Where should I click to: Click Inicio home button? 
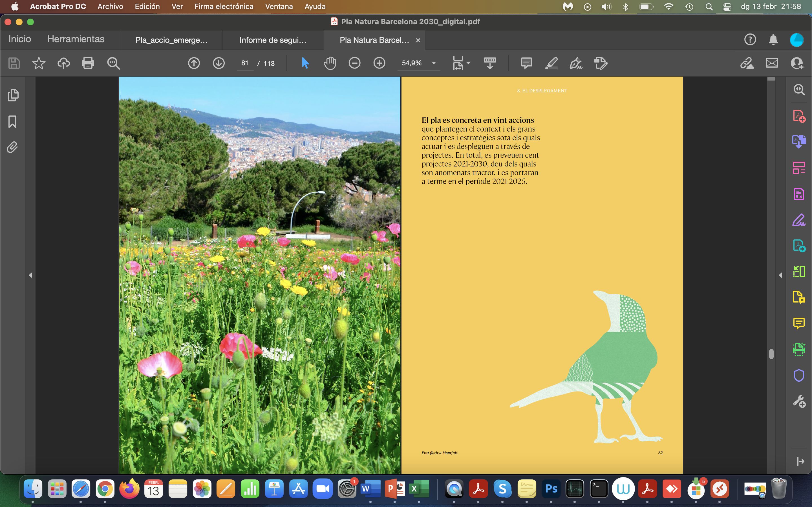coord(20,39)
